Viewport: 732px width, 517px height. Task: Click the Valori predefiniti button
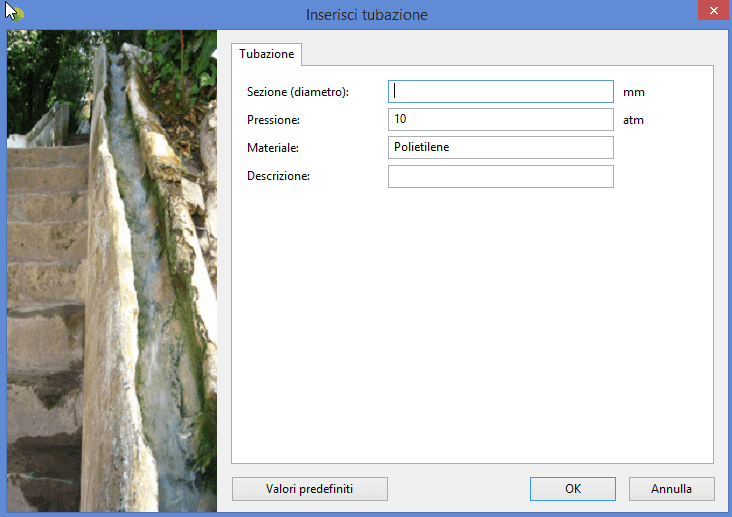tap(310, 489)
